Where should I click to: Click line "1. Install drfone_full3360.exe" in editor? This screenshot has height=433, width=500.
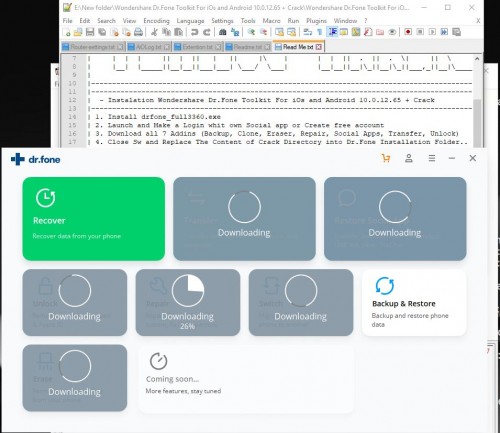pos(158,117)
